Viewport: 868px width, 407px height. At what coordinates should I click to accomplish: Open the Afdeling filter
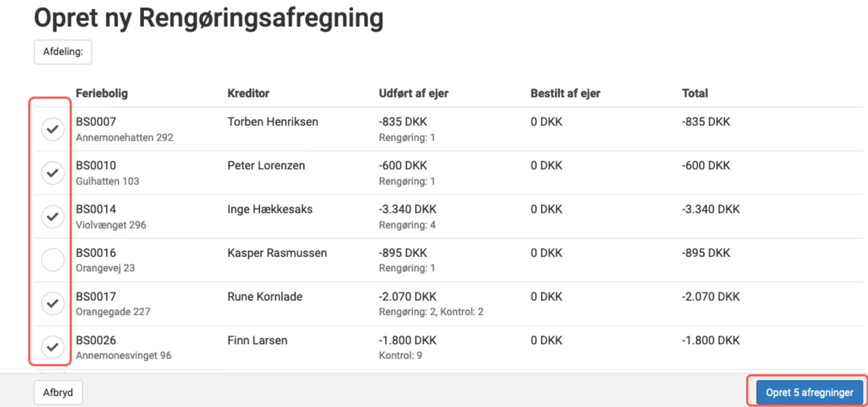[x=62, y=51]
